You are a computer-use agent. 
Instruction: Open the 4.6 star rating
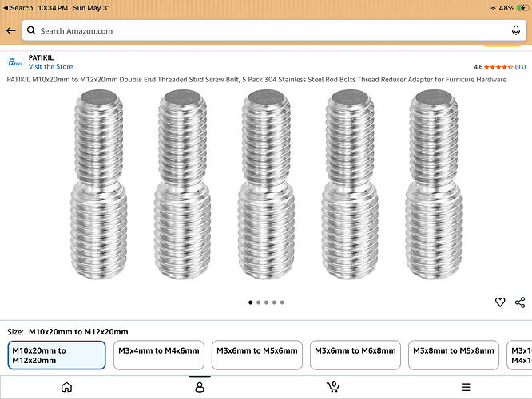494,67
